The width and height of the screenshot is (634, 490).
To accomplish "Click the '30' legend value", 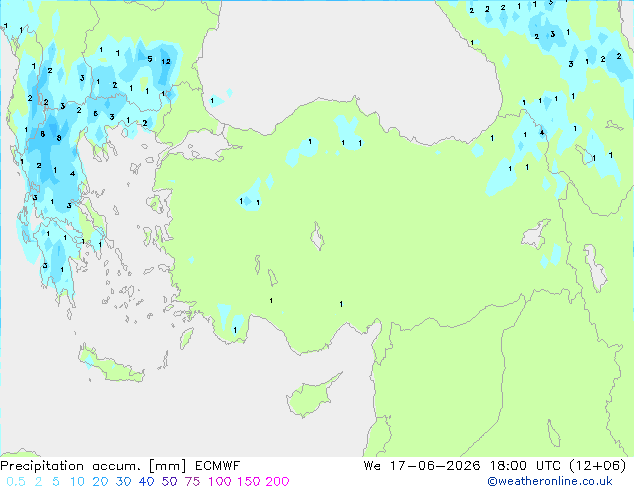I will (x=123, y=482).
